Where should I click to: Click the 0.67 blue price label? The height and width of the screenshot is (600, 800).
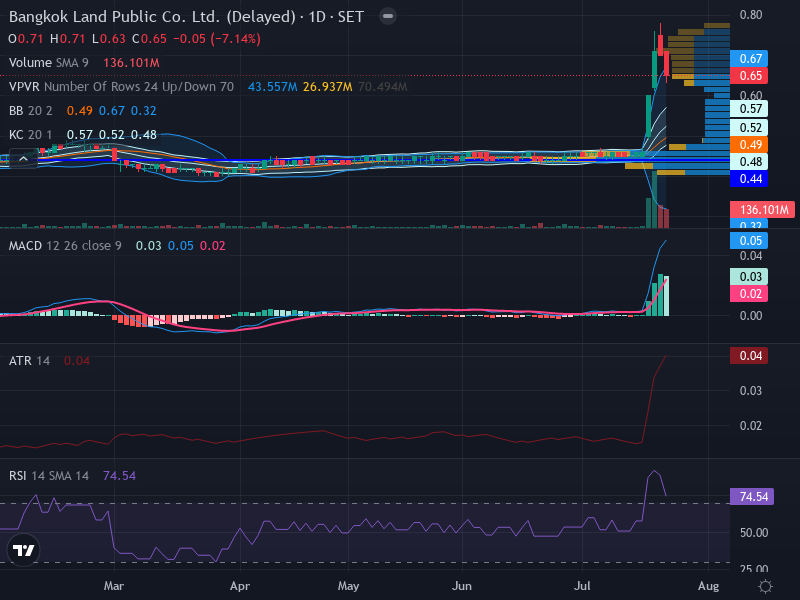tap(749, 59)
